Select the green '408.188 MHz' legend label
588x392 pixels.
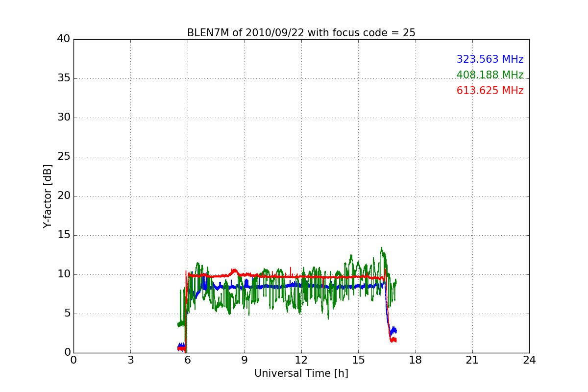490,75
